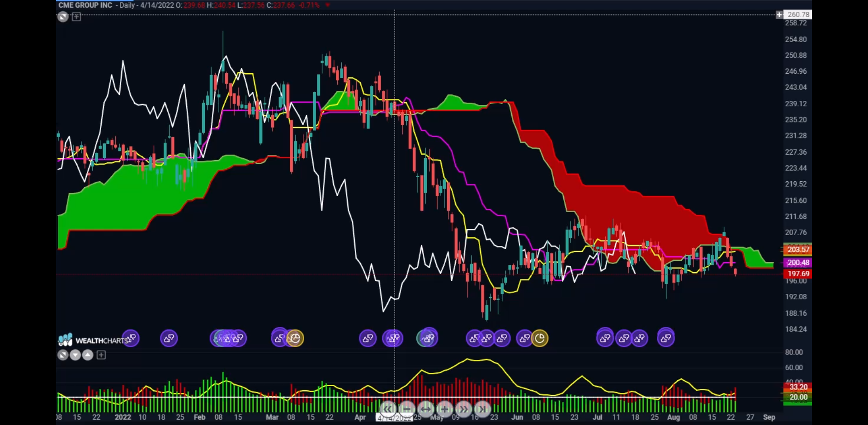Select the red 197.69 last price tag
Screen dimensions: 868x425
pyautogui.click(x=798, y=274)
